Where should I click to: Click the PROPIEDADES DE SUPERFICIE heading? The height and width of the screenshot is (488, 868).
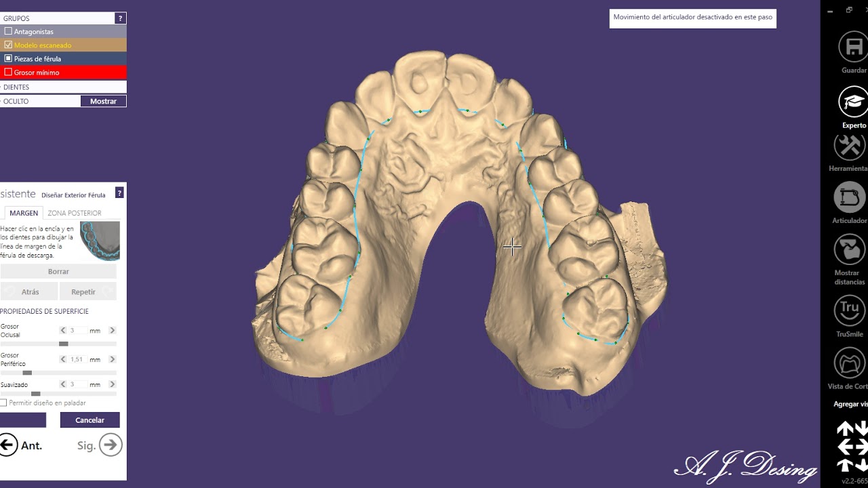[x=44, y=311]
